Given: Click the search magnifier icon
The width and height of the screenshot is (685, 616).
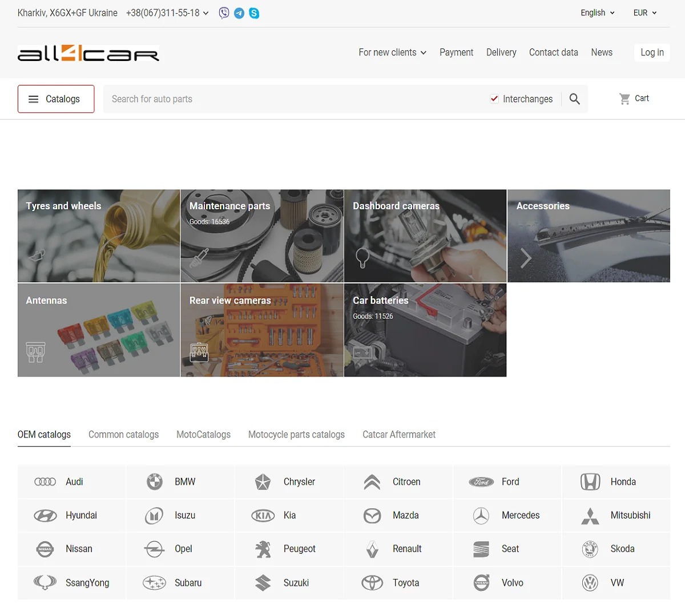Looking at the screenshot, I should coord(575,98).
